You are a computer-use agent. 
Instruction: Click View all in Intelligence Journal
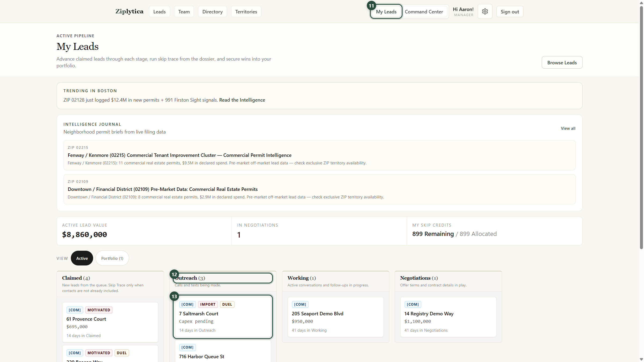tap(568, 128)
